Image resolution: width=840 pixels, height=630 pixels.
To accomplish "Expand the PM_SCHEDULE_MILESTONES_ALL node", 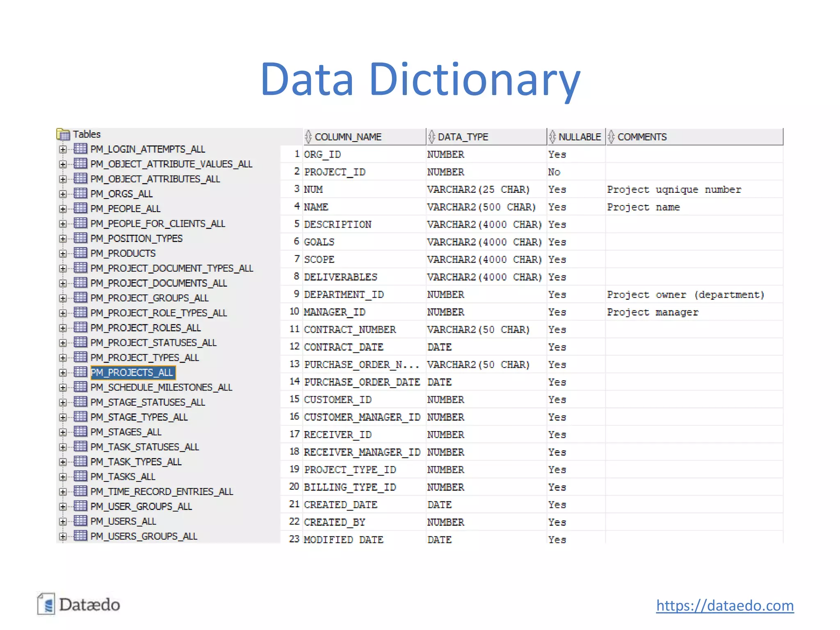I will 63,388.
